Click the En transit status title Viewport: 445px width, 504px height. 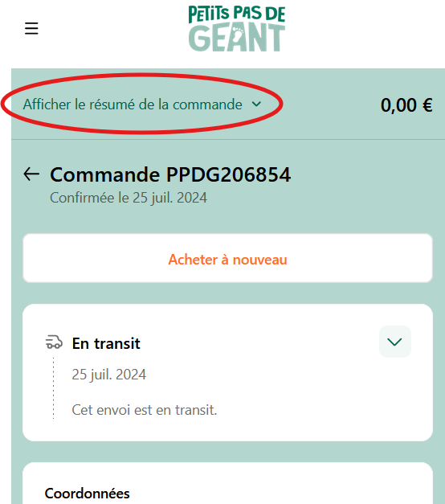pos(106,343)
